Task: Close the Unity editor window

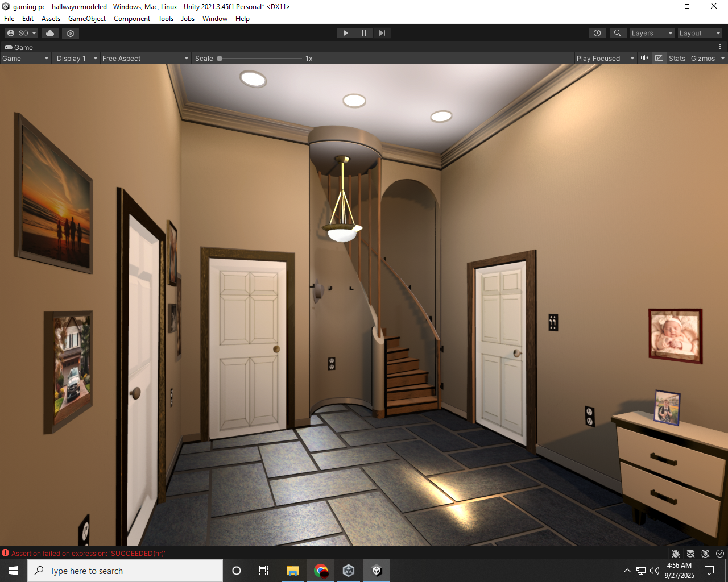Action: click(714, 6)
